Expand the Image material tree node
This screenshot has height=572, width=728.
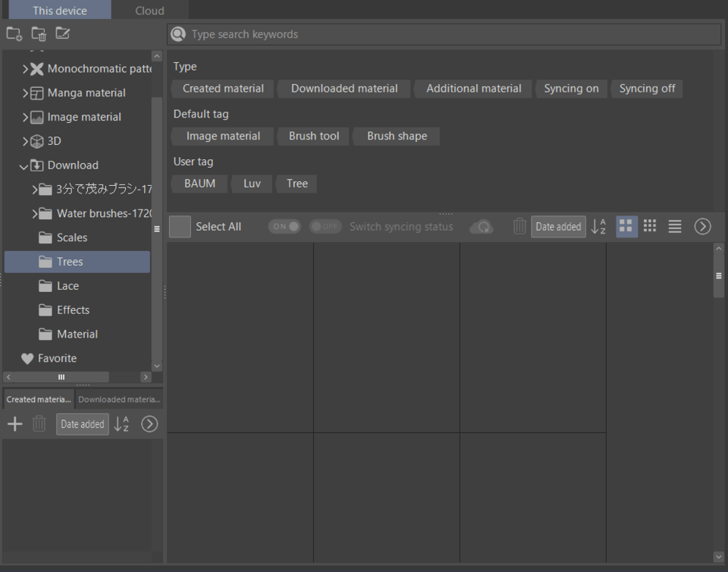coord(25,117)
